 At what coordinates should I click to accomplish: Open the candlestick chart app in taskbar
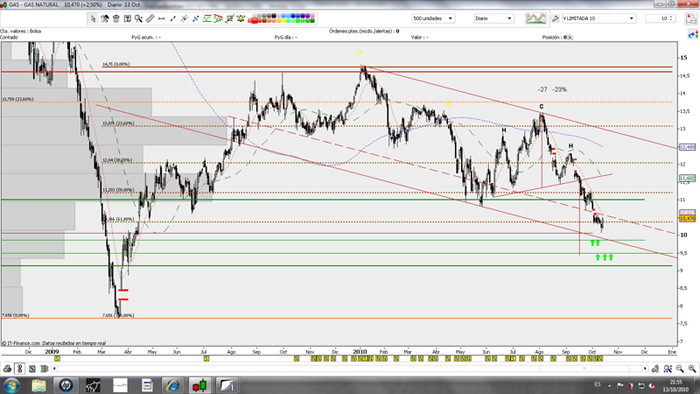tap(200, 385)
